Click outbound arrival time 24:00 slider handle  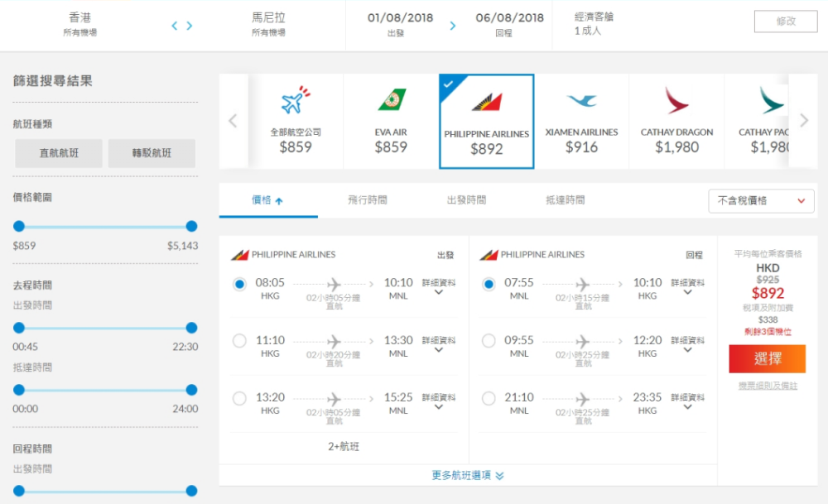192,390
